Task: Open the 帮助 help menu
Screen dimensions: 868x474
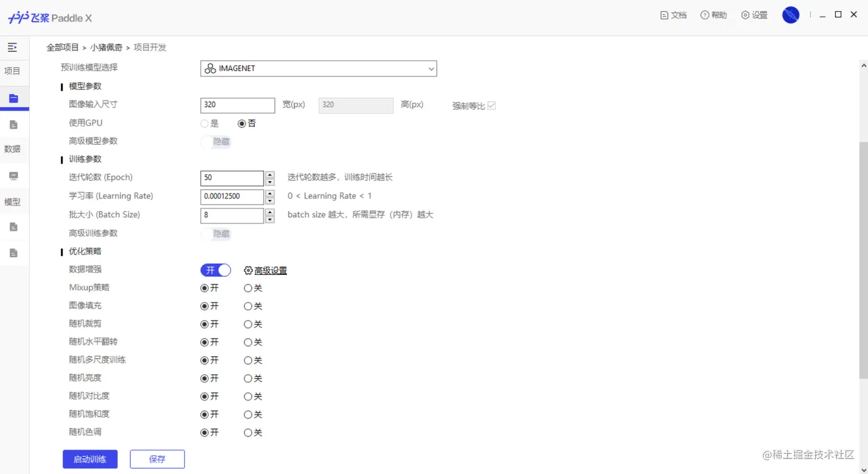Action: 714,16
